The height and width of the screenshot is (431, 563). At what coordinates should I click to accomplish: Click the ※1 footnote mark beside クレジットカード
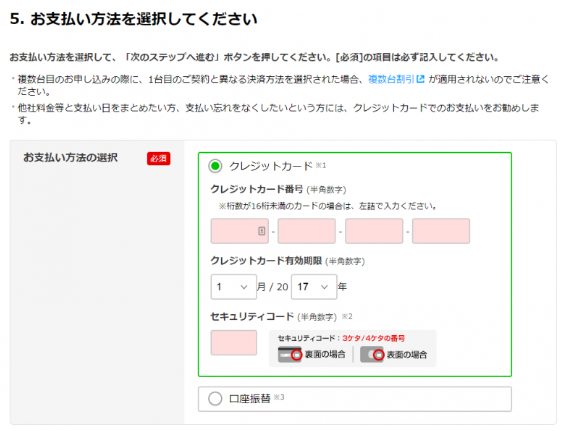[321, 165]
